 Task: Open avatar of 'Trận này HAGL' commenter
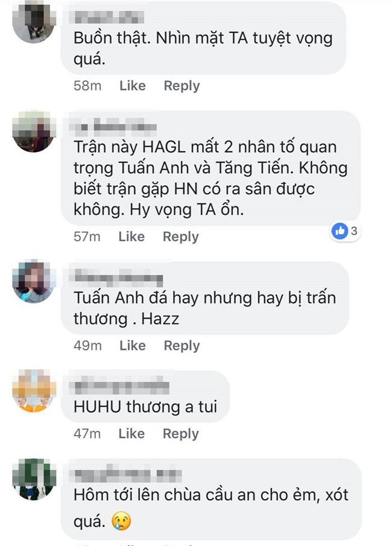tap(34, 132)
